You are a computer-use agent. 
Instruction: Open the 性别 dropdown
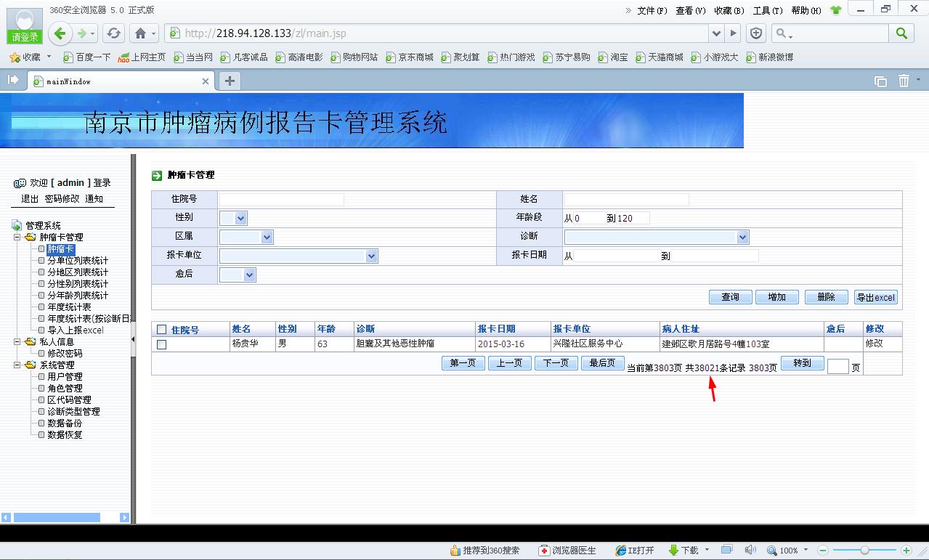click(233, 218)
